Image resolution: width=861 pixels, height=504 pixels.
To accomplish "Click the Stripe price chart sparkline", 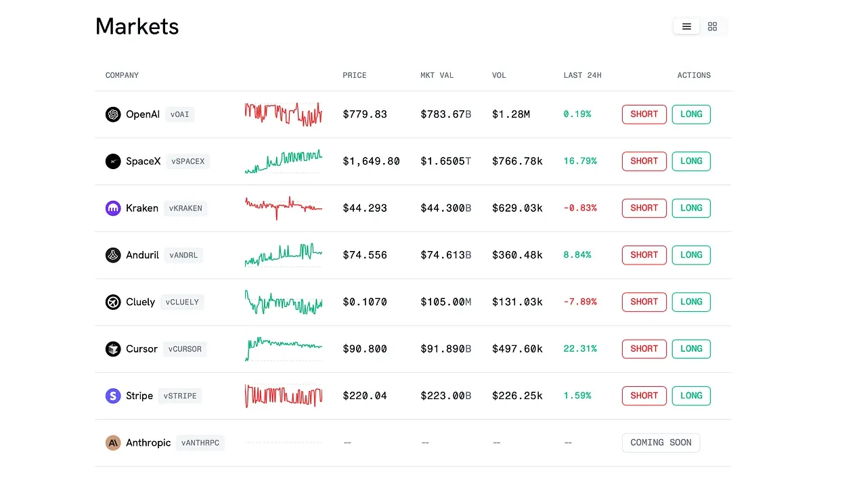I will coord(283,395).
